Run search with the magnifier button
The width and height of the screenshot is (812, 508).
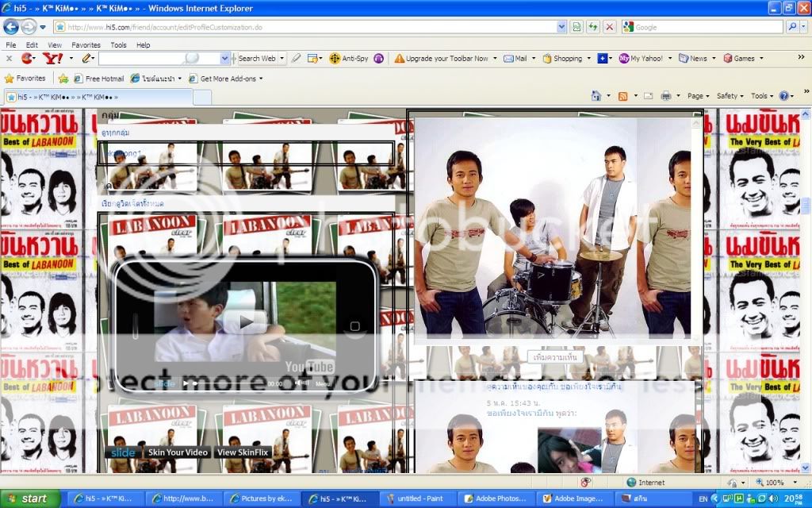click(x=792, y=26)
